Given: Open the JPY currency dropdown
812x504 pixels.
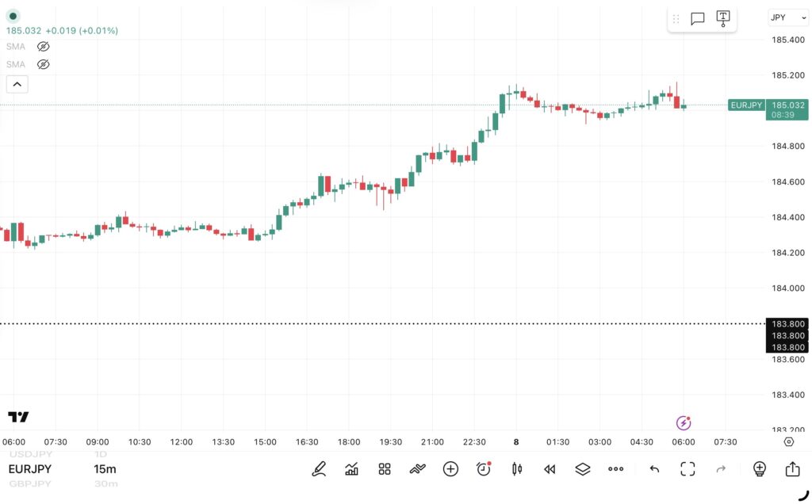Looking at the screenshot, I should tap(787, 17).
